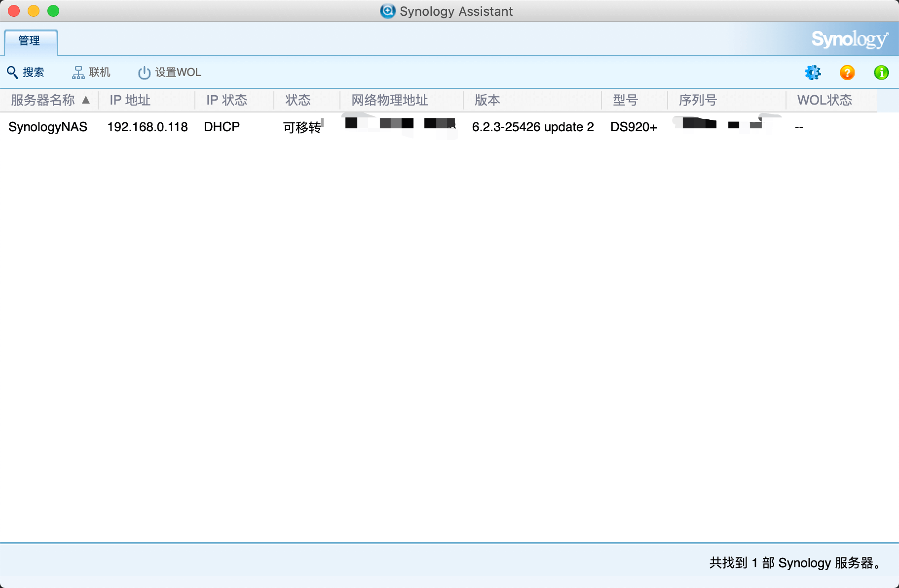Sort by 状态 column header
This screenshot has width=899, height=588.
click(x=307, y=100)
